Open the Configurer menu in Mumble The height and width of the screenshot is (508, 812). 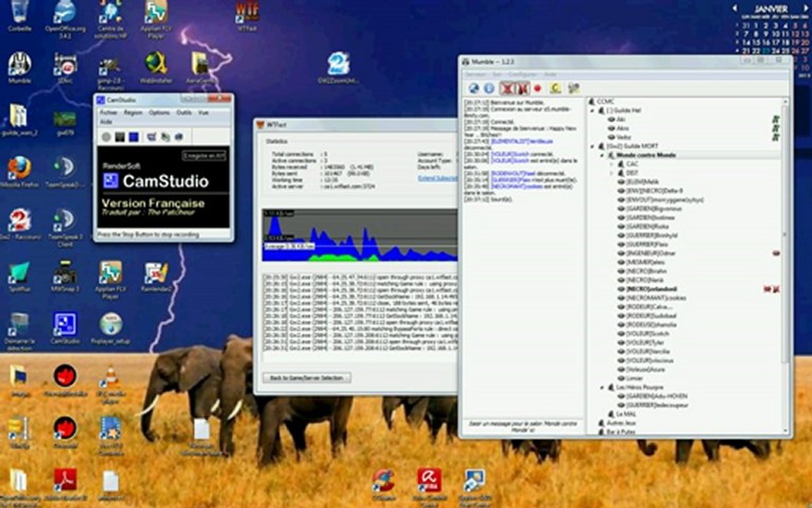(x=522, y=75)
